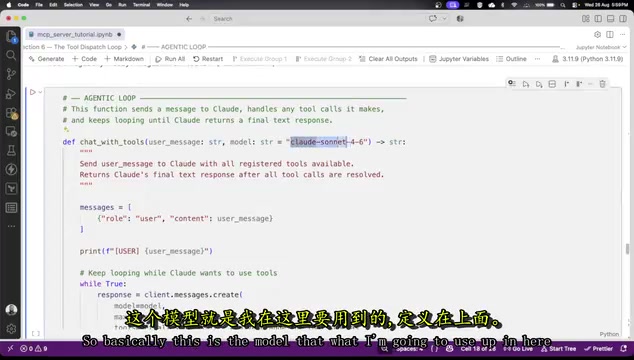Image resolution: width=634 pixels, height=360 pixels.
Task: Open the Source Control view
Action: pyautogui.click(x=11, y=74)
